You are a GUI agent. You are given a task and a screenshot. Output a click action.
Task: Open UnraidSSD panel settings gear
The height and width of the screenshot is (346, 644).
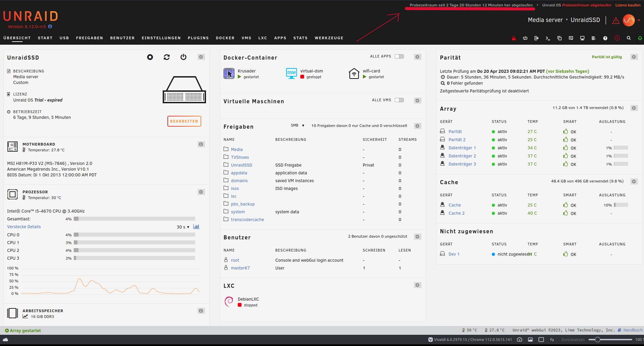pos(201,57)
